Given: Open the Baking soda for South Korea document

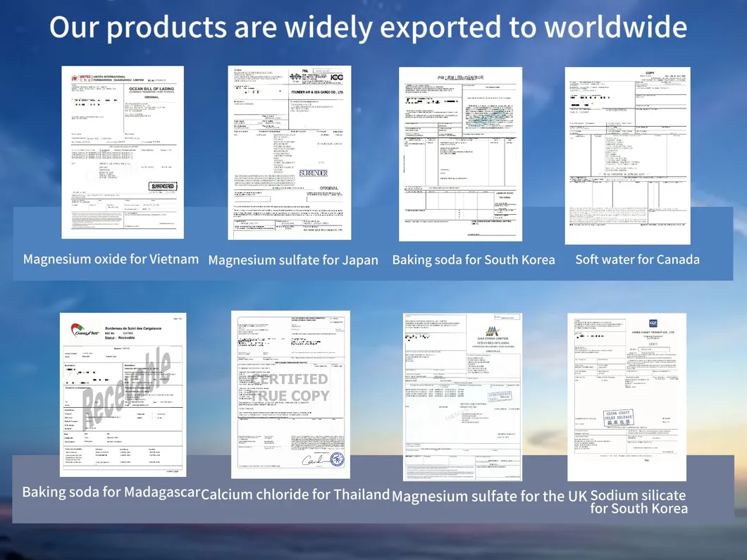Looking at the screenshot, I should [460, 154].
